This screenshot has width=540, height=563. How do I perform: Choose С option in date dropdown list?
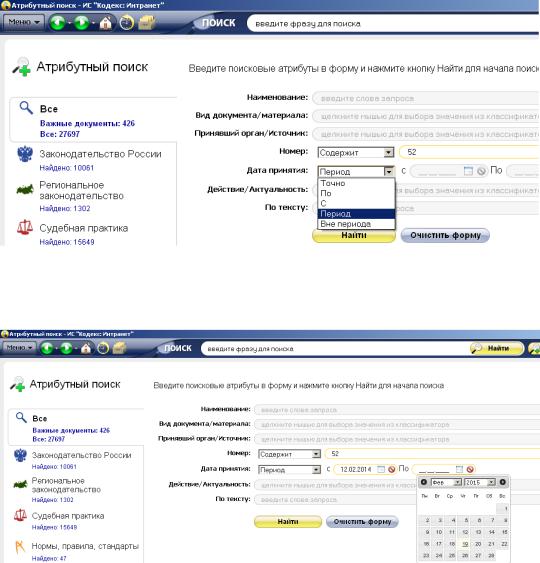click(x=357, y=203)
